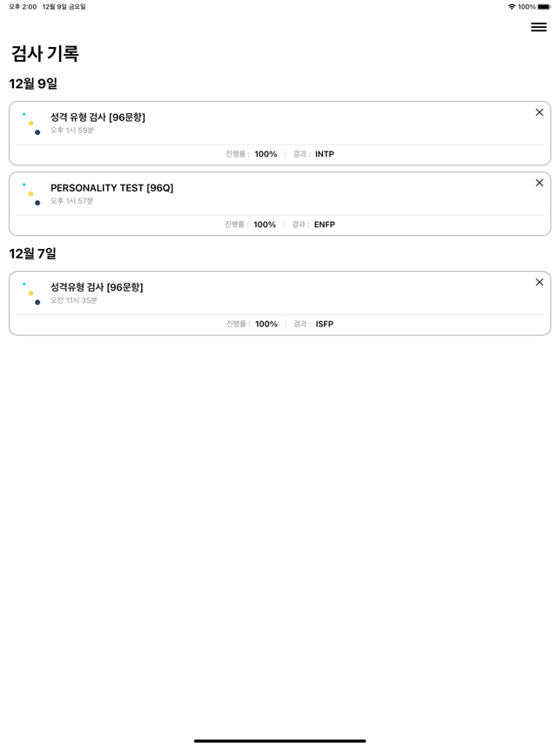Tap the 오후 1시 59분 timestamp
This screenshot has width=560, height=747.
[x=72, y=131]
